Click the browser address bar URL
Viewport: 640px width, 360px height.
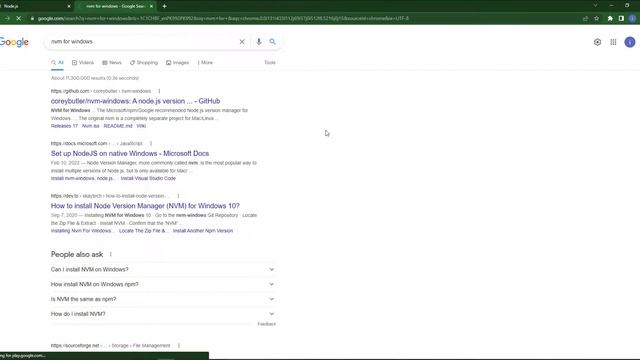pyautogui.click(x=223, y=18)
